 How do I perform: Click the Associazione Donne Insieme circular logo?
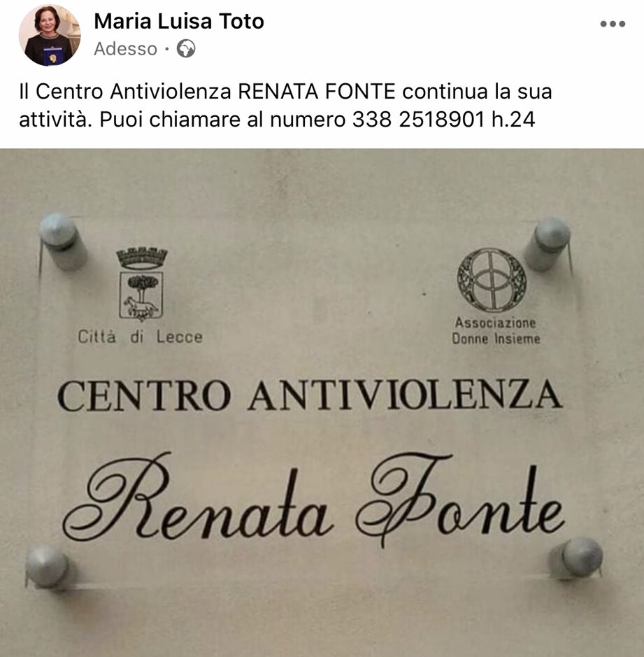coord(492,280)
